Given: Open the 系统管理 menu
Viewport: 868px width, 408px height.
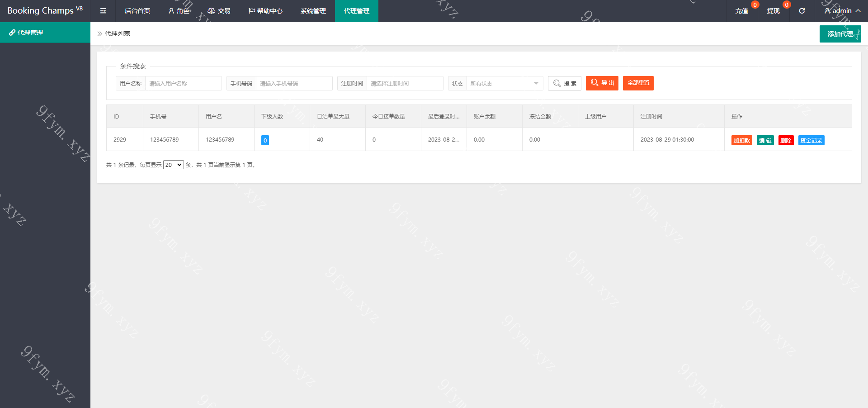Looking at the screenshot, I should [x=313, y=11].
